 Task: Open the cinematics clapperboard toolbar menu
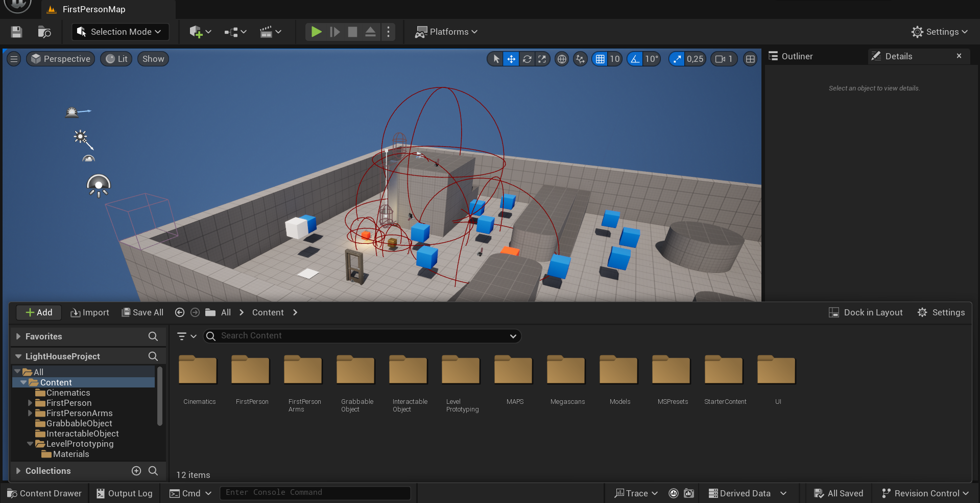click(x=270, y=32)
